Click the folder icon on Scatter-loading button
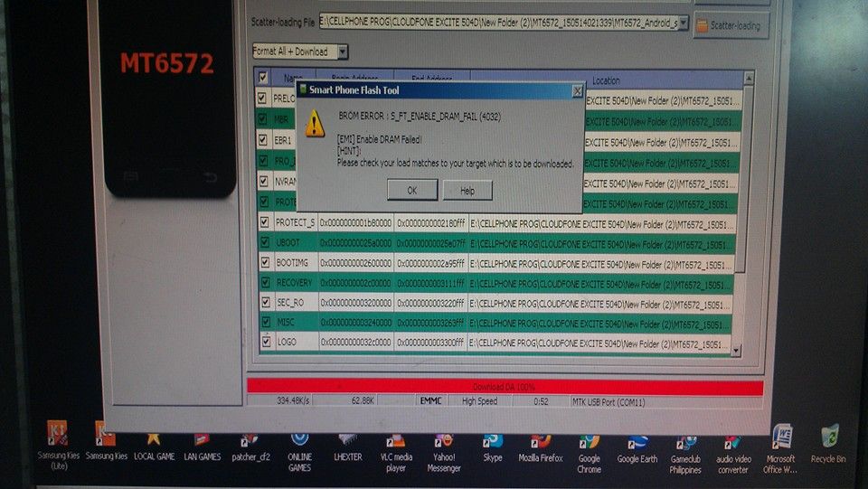 pos(702,25)
